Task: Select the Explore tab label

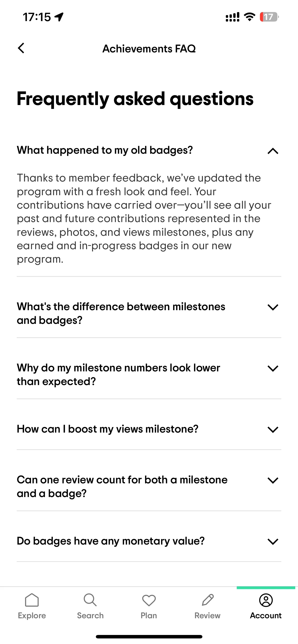Action: pyautogui.click(x=32, y=615)
